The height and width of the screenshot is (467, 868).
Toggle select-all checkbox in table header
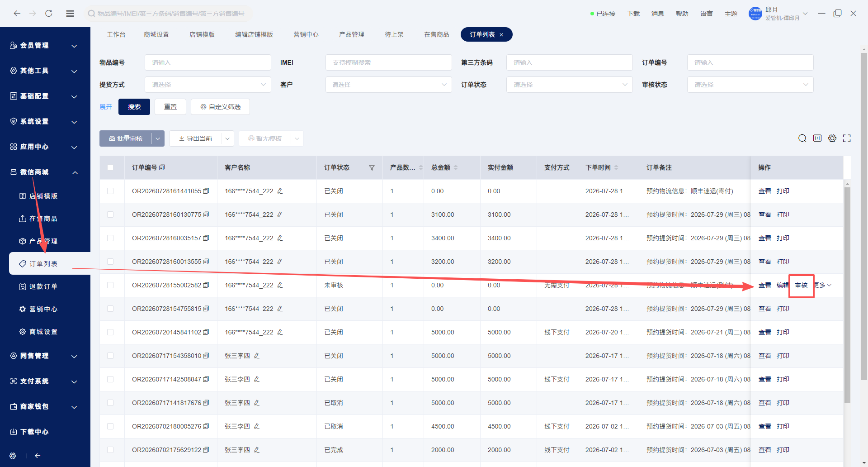110,167
